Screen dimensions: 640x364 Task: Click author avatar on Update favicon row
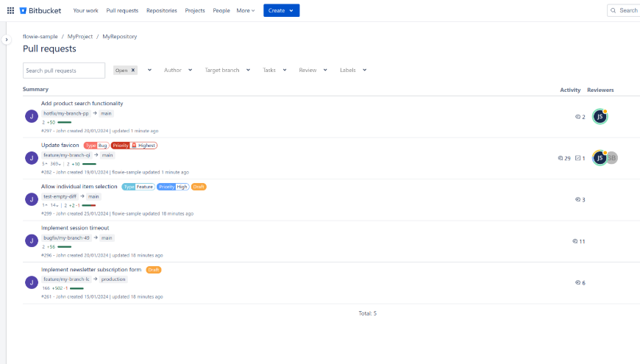32,158
